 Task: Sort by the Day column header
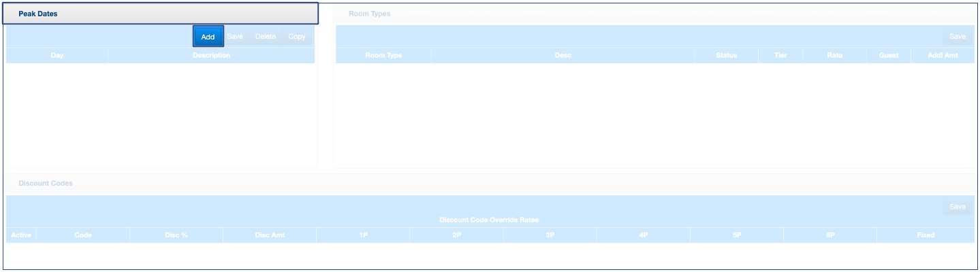[x=57, y=56]
